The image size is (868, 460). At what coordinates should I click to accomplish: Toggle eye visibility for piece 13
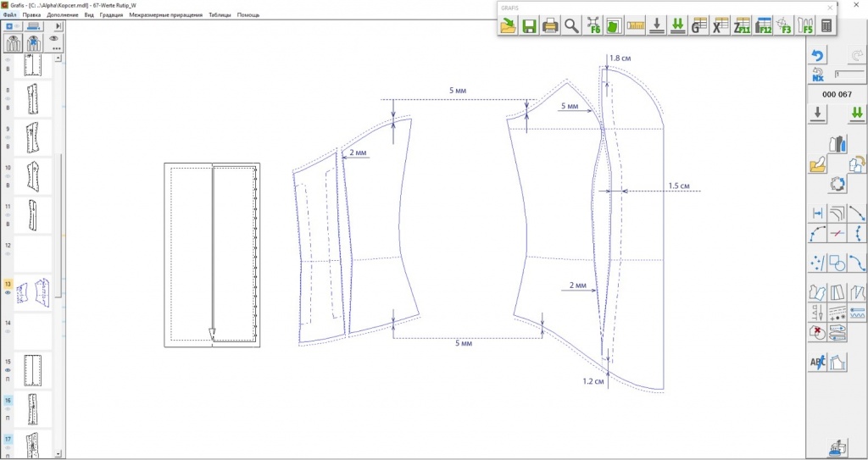click(x=8, y=292)
